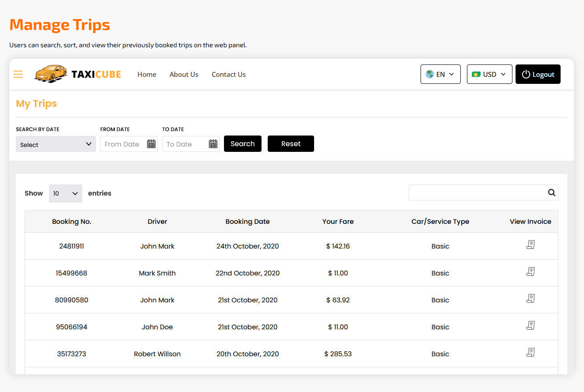This screenshot has width=584, height=392.
Task: Select booking number 24811911
Action: pos(72,246)
